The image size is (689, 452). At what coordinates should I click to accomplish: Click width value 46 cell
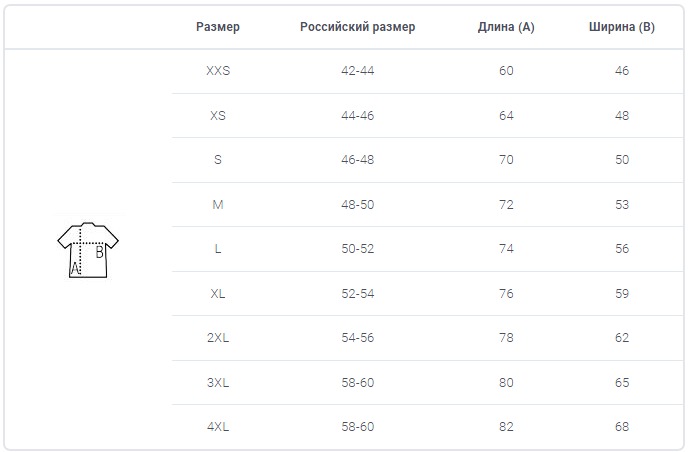[x=622, y=71]
